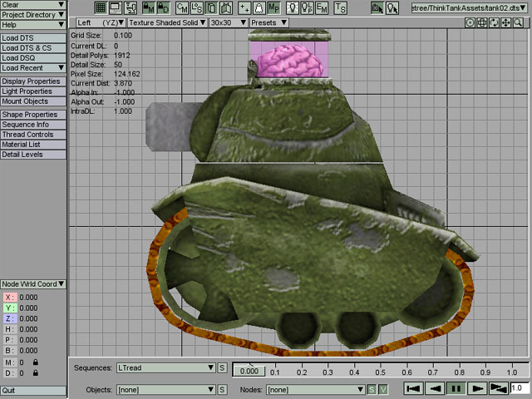Open the Project Directory dropdown
The width and height of the screenshot is (532, 399).
33,15
